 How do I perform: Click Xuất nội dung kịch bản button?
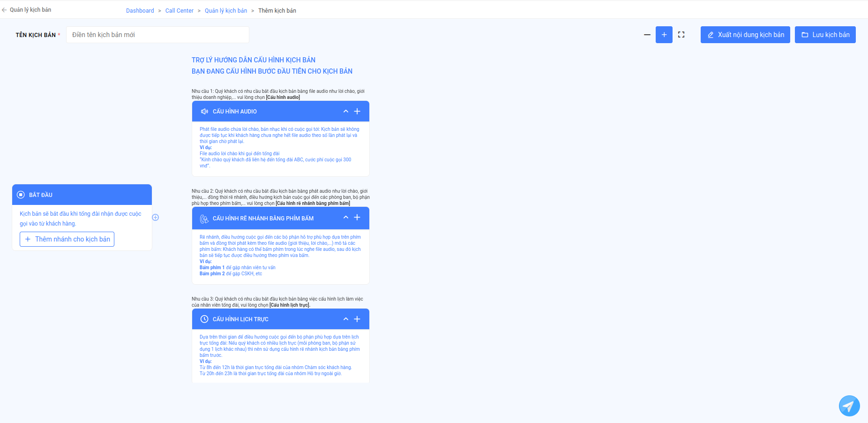click(x=745, y=35)
